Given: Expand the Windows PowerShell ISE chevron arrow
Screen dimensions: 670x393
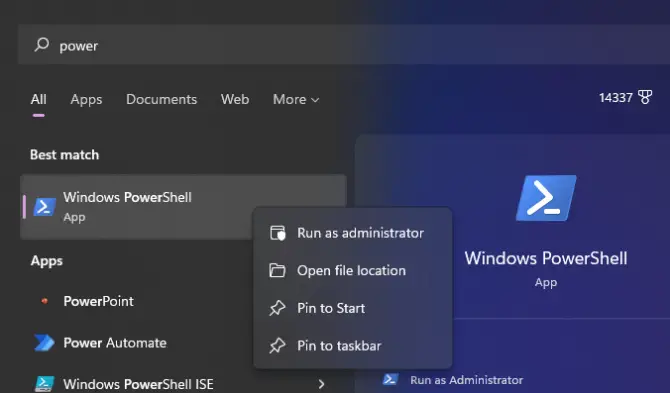Looking at the screenshot, I should coord(321,384).
